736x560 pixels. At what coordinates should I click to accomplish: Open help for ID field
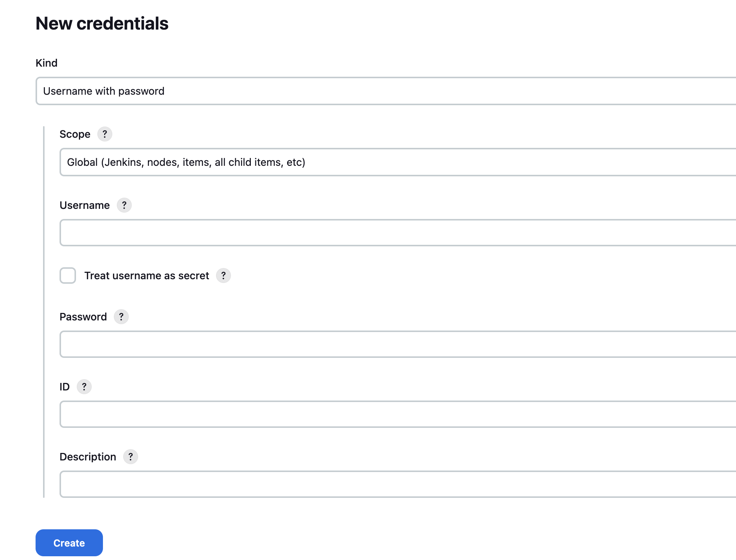84,387
